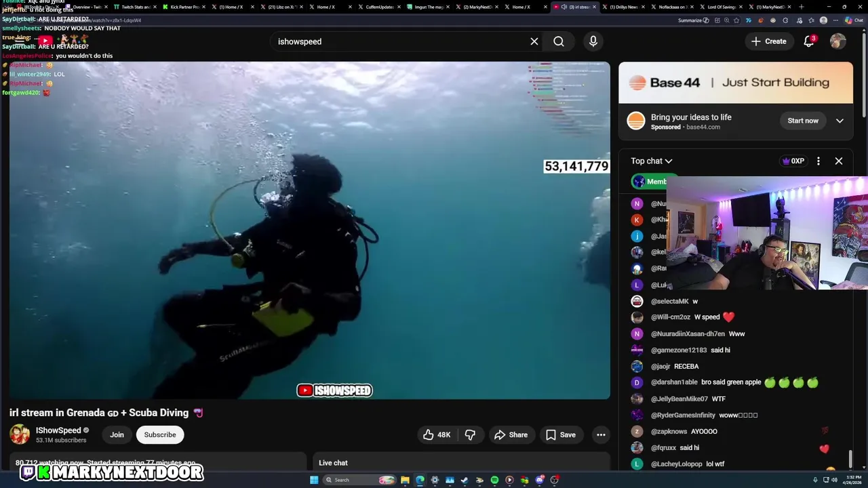
Task: Close the live chat panel
Action: (839, 161)
